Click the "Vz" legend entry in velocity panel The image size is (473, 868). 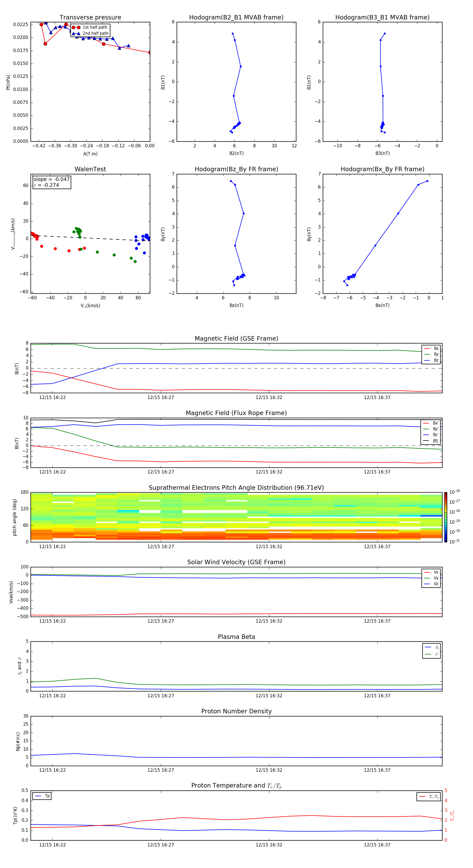click(x=431, y=584)
